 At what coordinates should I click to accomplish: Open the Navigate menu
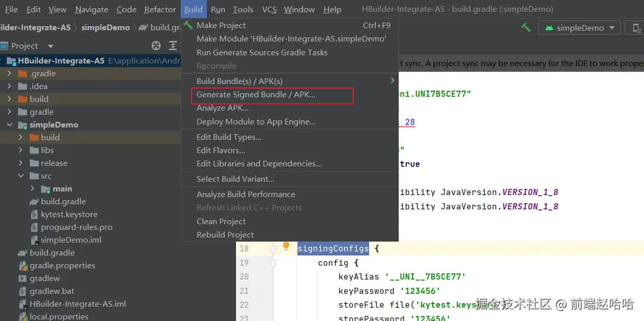pos(92,9)
